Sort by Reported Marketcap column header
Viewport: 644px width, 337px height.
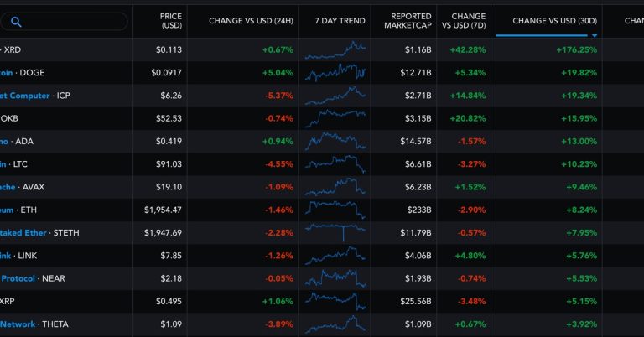click(408, 20)
